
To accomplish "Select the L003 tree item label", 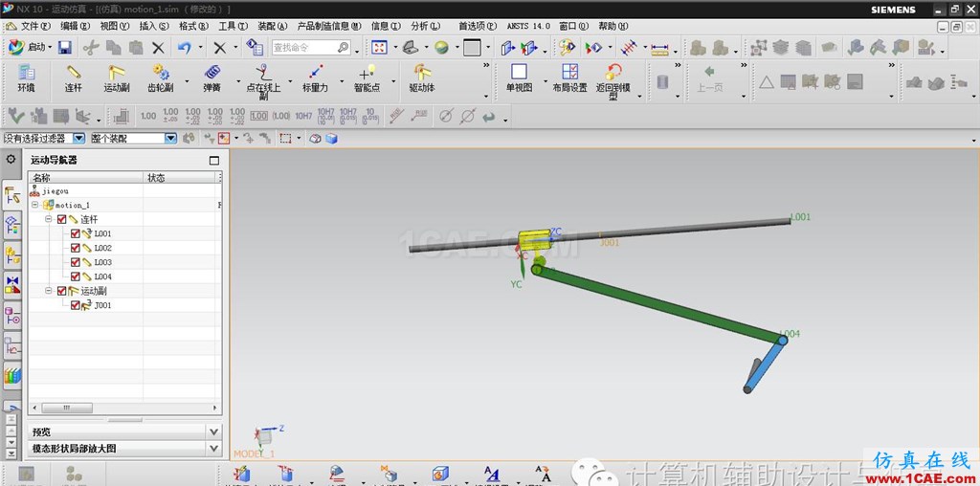I will (x=102, y=262).
